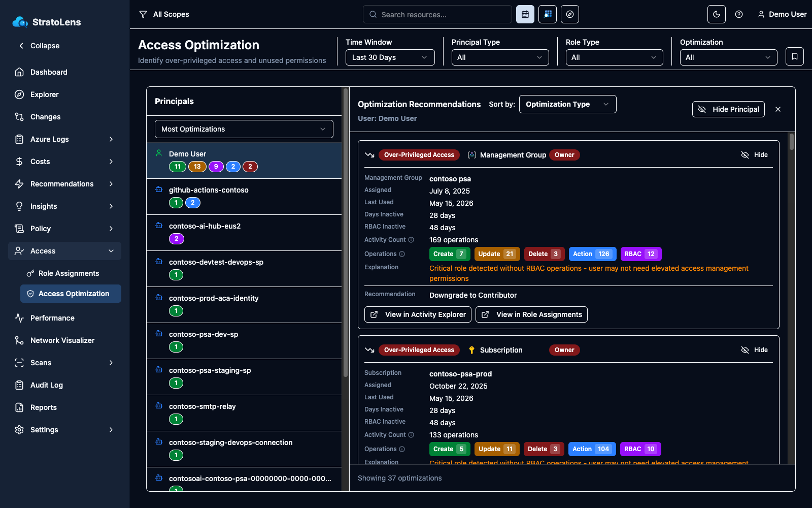Expand Policy menu
This screenshot has width=812, height=508.
coord(64,229)
